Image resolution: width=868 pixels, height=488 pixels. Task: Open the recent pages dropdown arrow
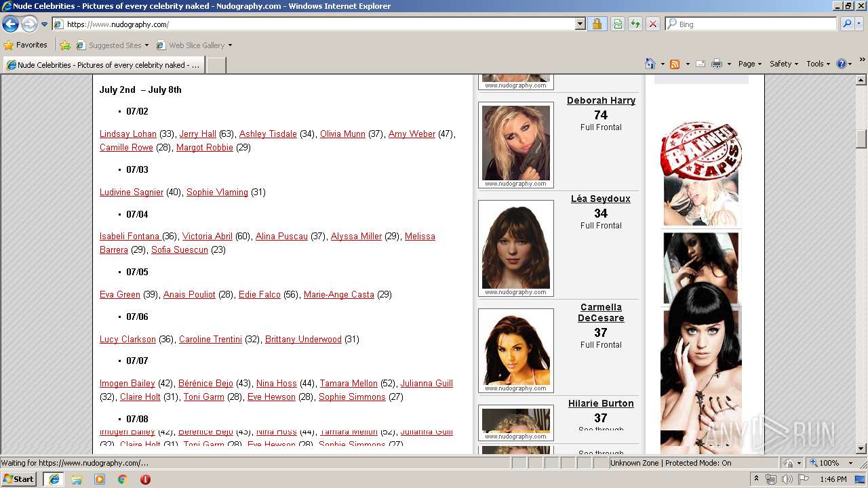[x=45, y=24]
